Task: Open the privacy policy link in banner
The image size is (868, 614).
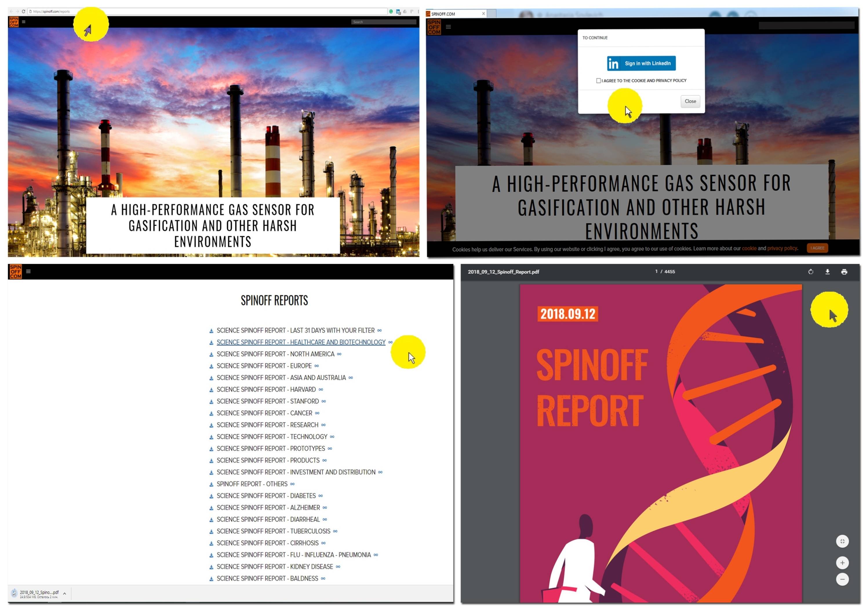Action: (x=782, y=248)
